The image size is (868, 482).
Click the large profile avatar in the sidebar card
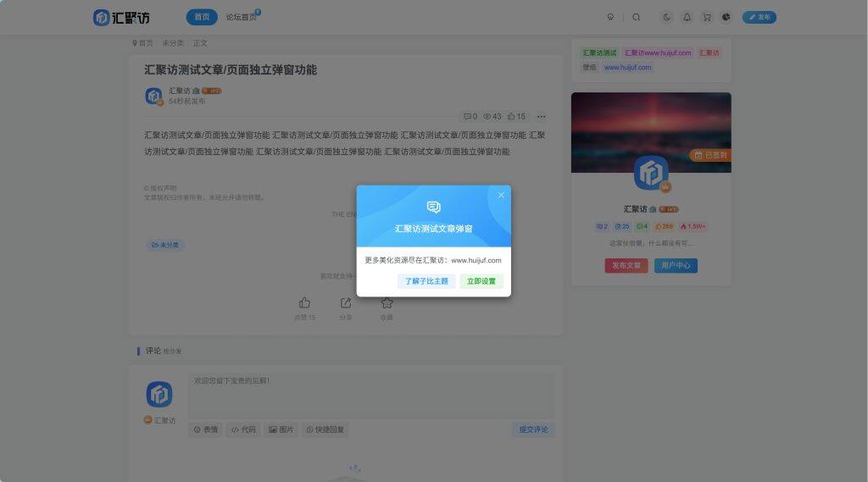click(651, 173)
